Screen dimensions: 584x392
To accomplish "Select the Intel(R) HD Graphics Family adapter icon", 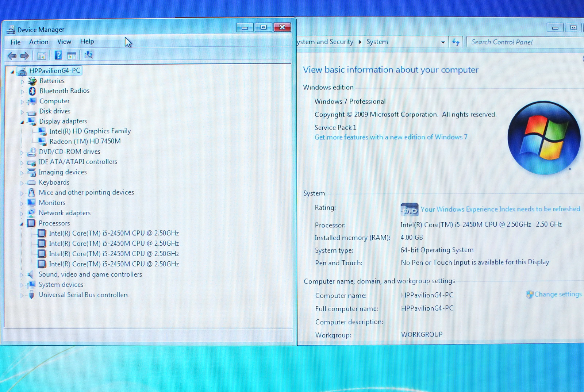I will point(43,131).
